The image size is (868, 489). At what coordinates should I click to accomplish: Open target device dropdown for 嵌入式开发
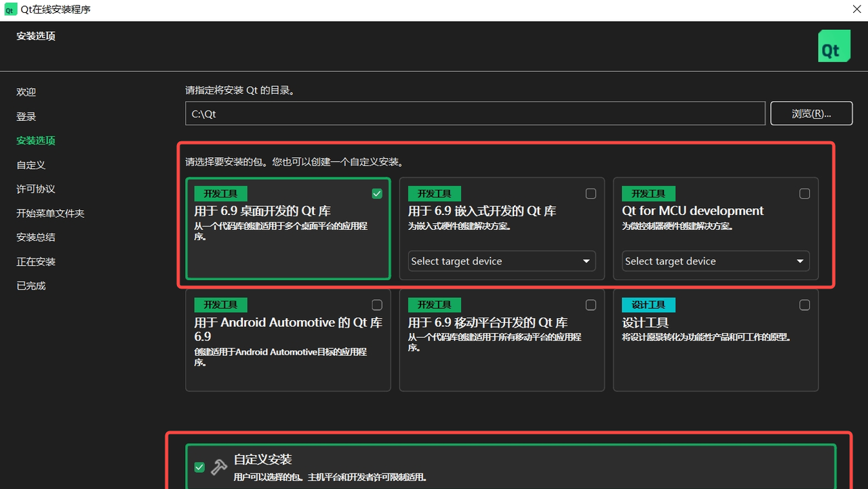click(x=501, y=261)
